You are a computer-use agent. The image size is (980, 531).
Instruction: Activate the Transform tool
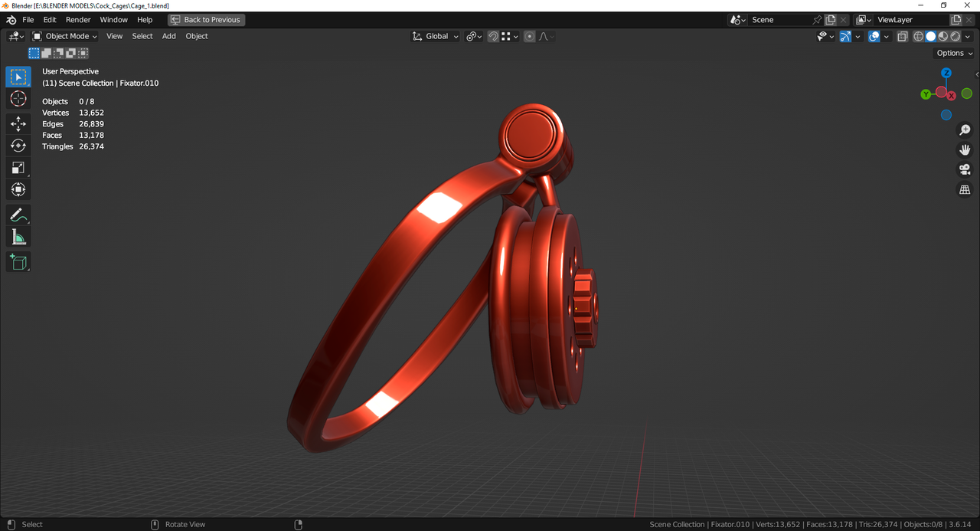point(18,190)
